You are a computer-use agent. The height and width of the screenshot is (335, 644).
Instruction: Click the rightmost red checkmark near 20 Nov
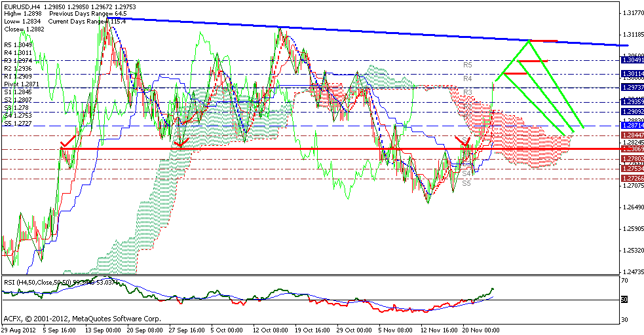click(x=464, y=141)
